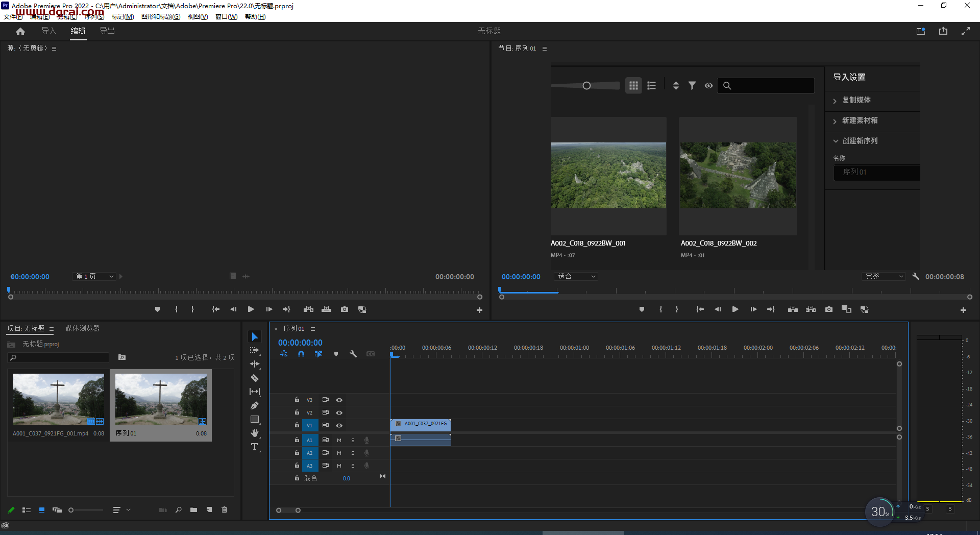Viewport: 980px width, 535px height.
Task: Open the timeline settings wrench icon
Action: click(x=353, y=354)
